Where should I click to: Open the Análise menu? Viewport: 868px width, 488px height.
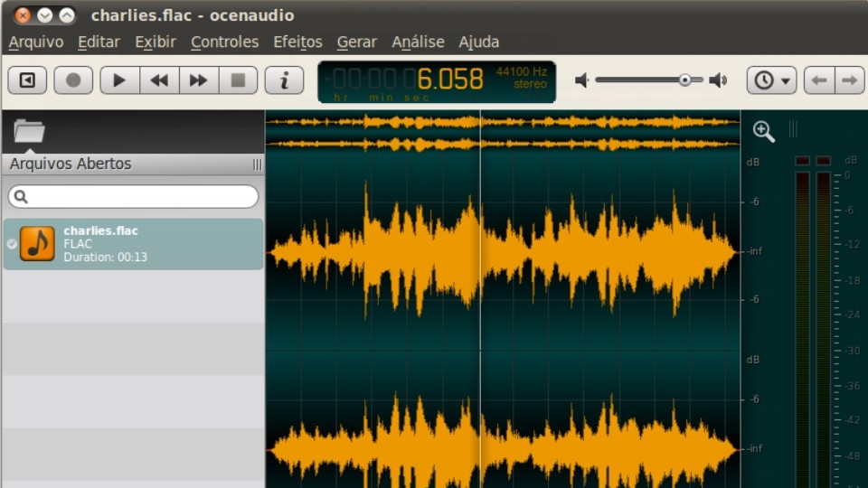418,42
